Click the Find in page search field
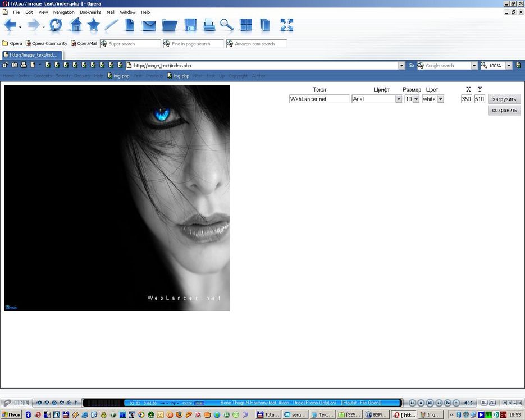This screenshot has width=525, height=420. (x=194, y=44)
